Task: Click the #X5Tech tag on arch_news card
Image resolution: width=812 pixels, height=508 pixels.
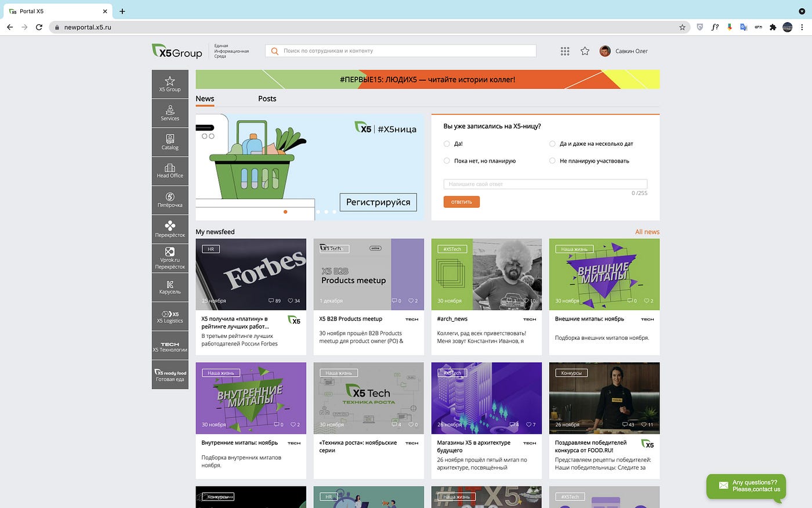Action: coord(452,249)
